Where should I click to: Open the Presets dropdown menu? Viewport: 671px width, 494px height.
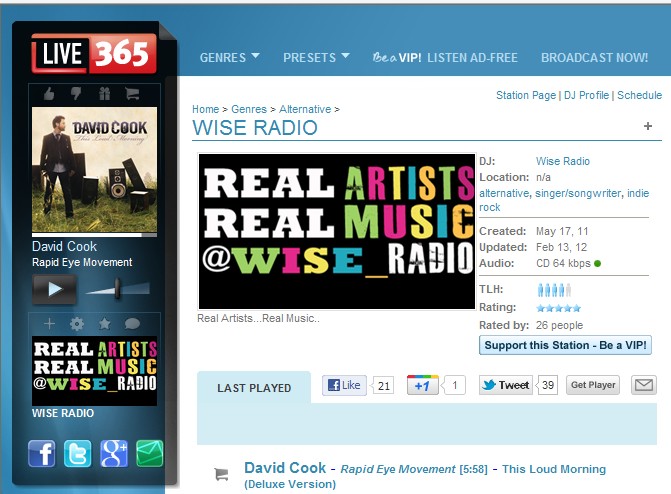tap(316, 57)
